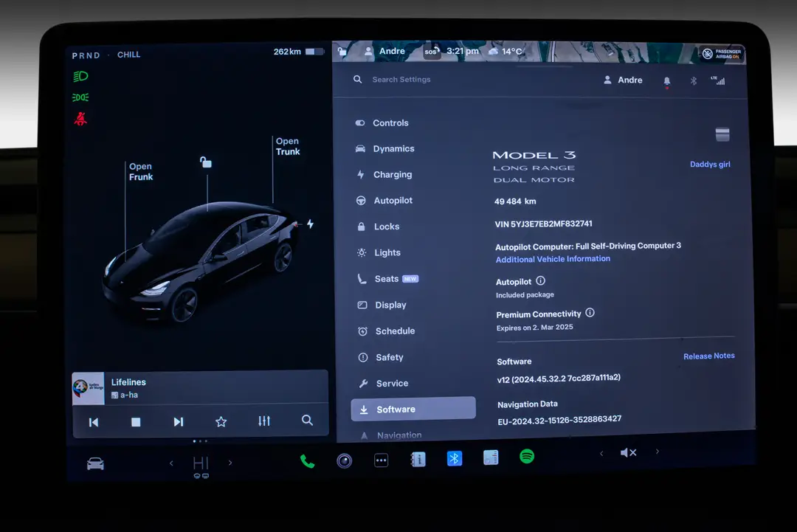
Task: Tap the LTE signal strength icon
Action: (x=718, y=80)
